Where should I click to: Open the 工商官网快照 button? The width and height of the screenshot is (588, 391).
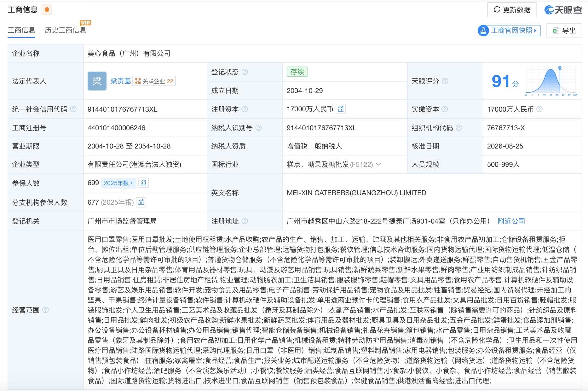[x=509, y=31]
